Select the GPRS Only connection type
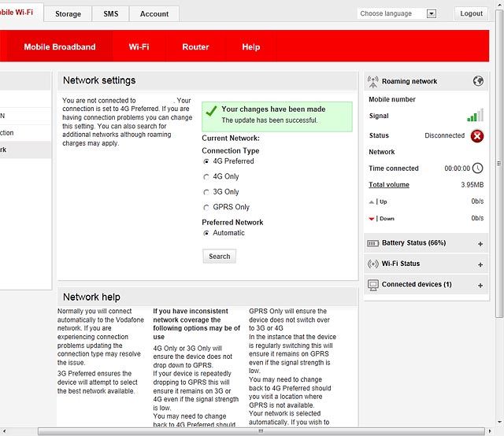This screenshot has height=436, width=504. tap(206, 207)
